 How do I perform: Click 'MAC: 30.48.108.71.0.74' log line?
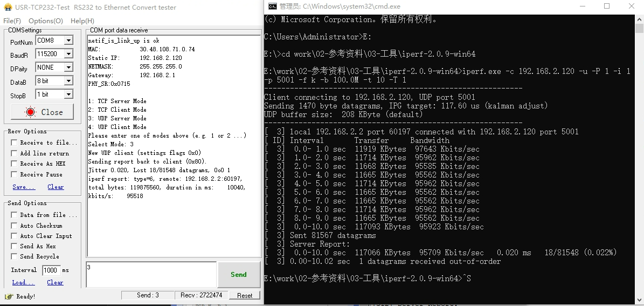click(x=141, y=49)
